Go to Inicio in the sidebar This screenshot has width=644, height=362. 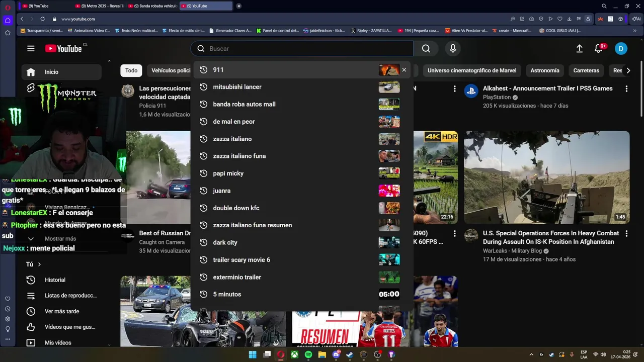pos(61,72)
